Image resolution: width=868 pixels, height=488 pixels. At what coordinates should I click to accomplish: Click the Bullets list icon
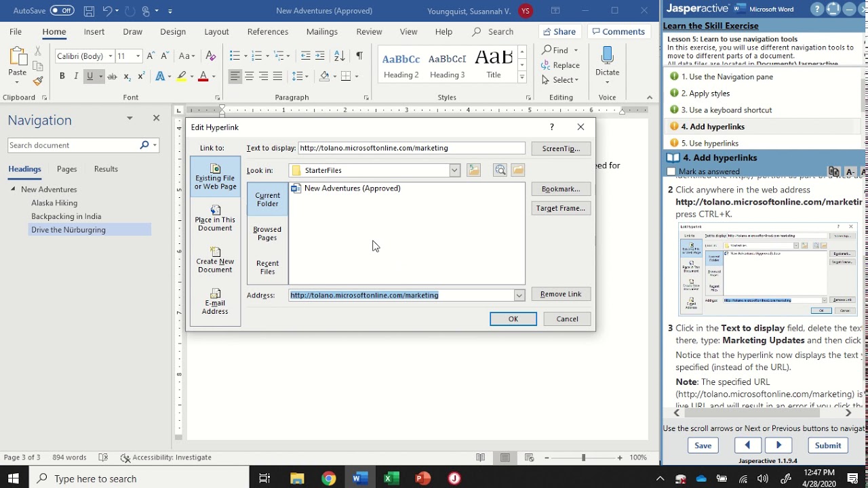click(x=234, y=56)
